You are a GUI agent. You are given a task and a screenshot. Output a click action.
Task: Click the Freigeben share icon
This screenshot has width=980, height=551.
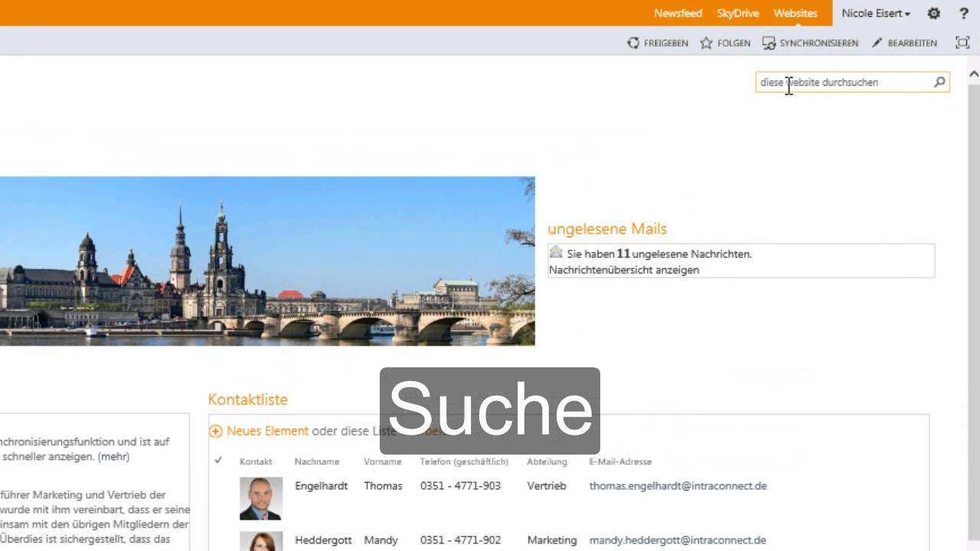point(633,43)
